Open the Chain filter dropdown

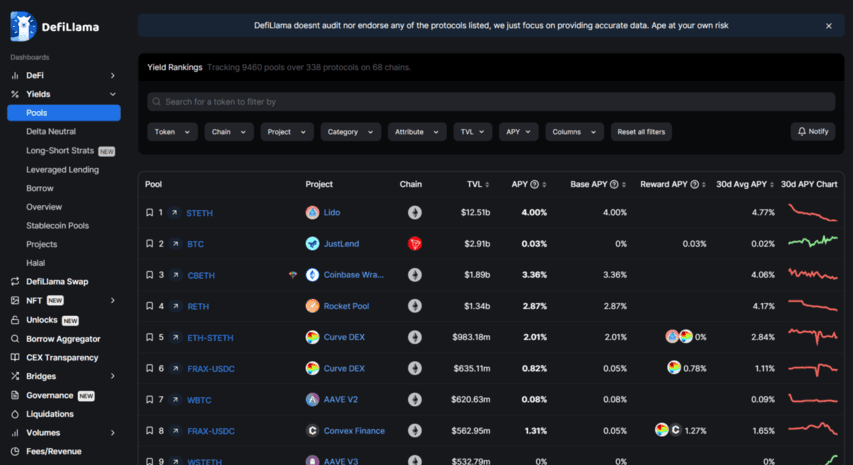click(229, 132)
